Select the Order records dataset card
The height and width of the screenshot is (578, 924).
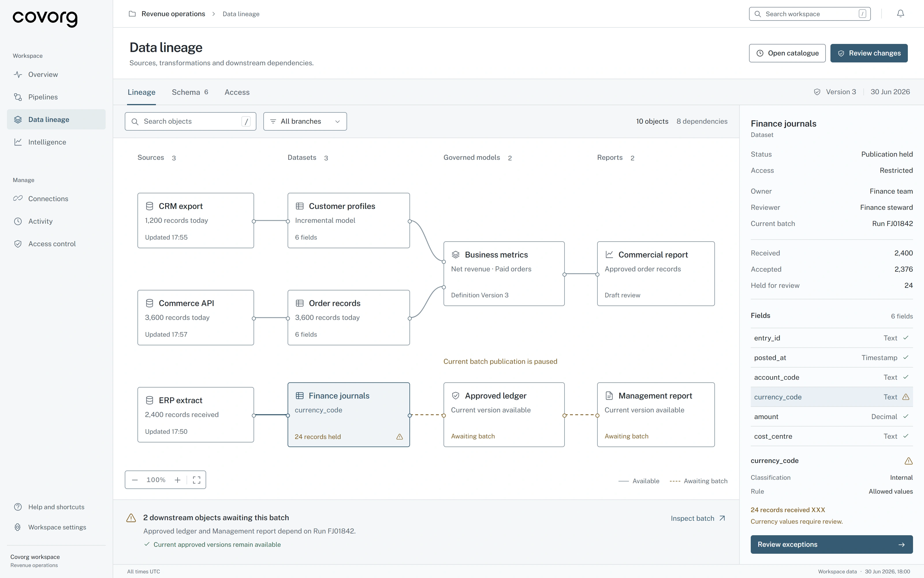coord(349,318)
